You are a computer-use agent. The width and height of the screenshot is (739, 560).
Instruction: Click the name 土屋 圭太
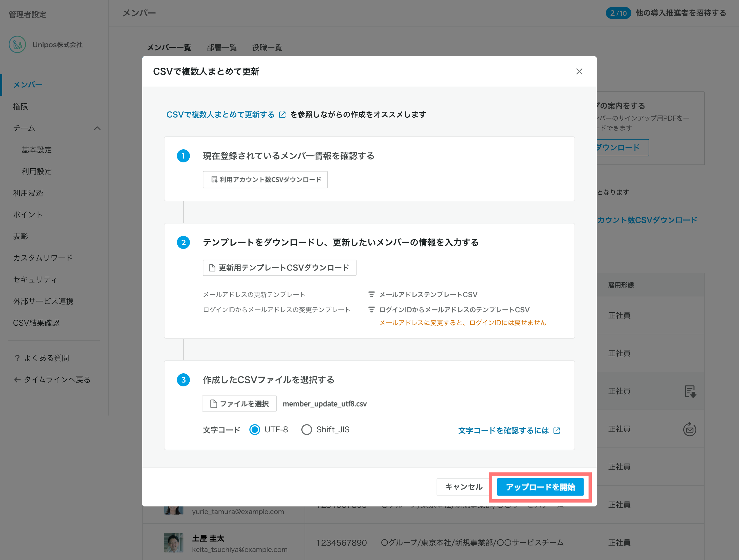pos(208,538)
